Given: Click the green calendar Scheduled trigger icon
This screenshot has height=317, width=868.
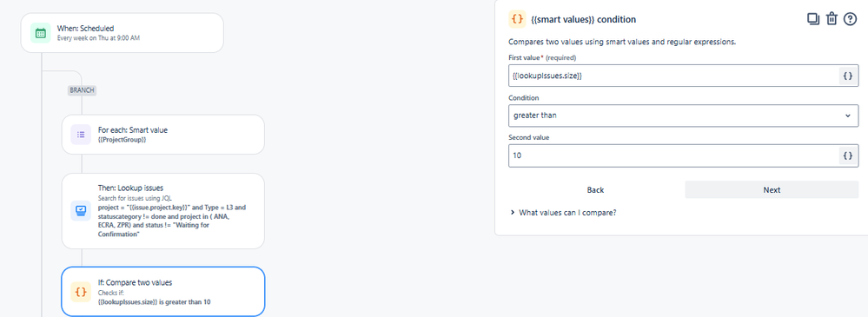Looking at the screenshot, I should tap(40, 33).
